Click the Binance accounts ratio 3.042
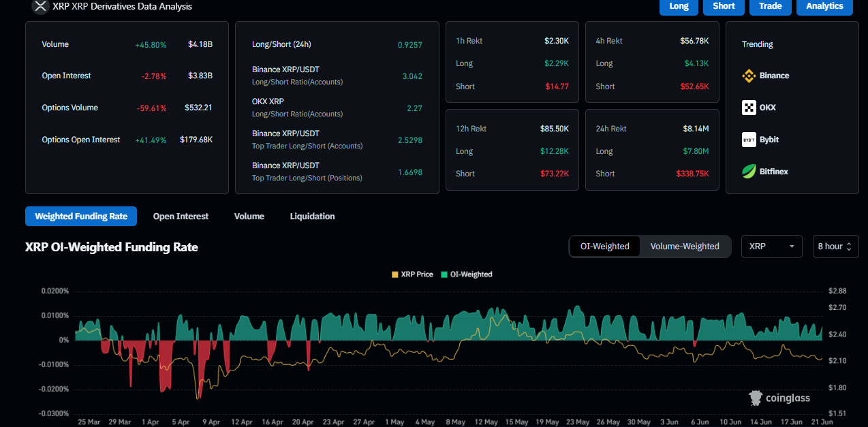This screenshot has width=868, height=427. [x=412, y=76]
